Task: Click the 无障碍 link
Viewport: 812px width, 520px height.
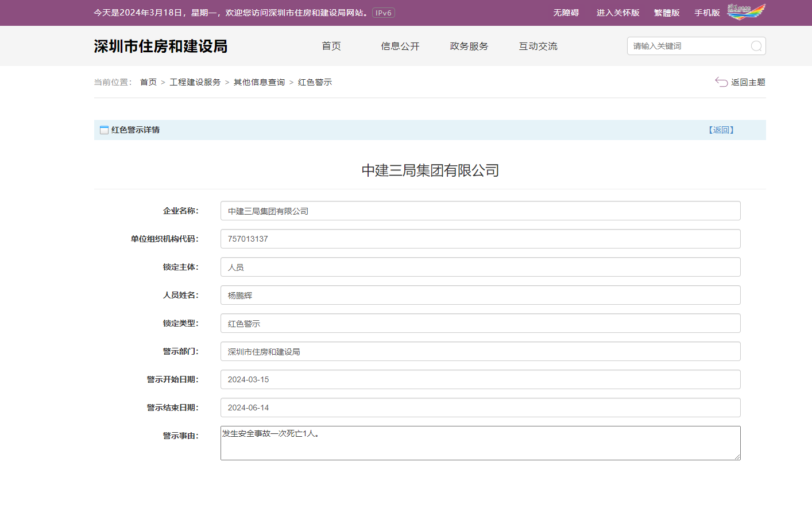Action: click(x=566, y=12)
